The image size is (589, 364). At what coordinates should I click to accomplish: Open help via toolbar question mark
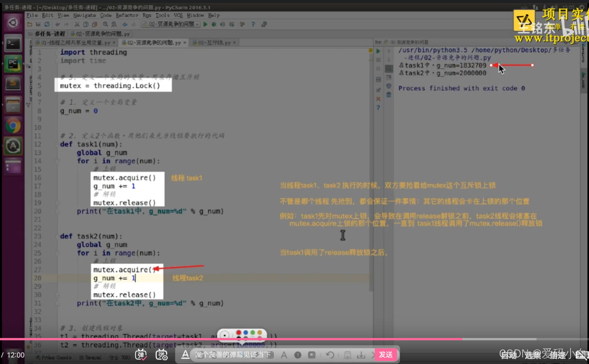[x=253, y=24]
